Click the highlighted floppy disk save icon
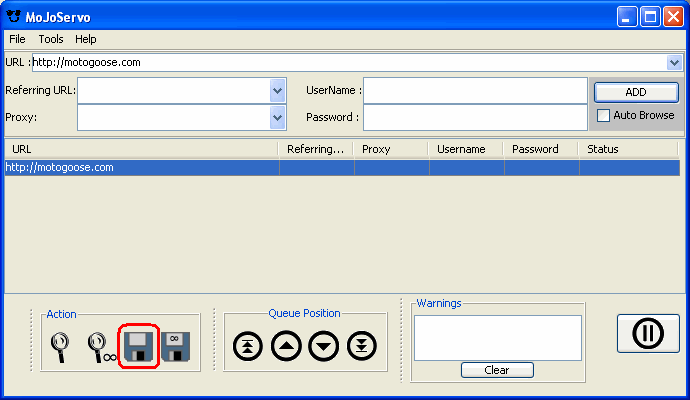Viewport: 690px width, 400px height. (x=139, y=346)
